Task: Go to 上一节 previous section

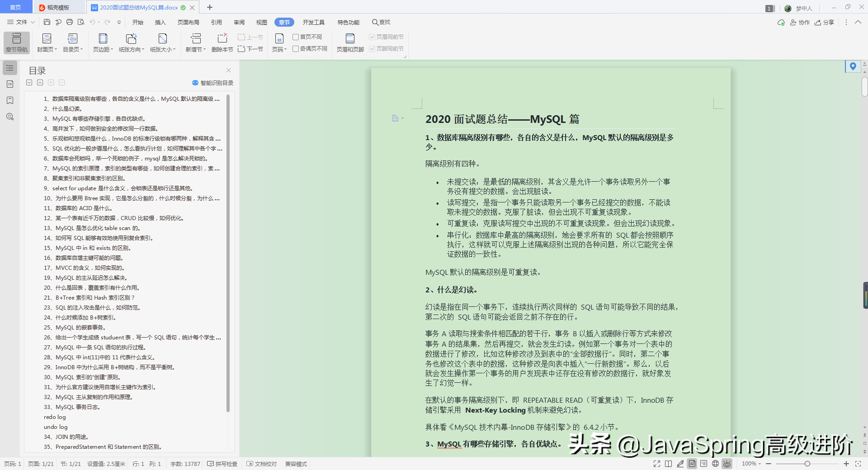Action: pyautogui.click(x=250, y=37)
